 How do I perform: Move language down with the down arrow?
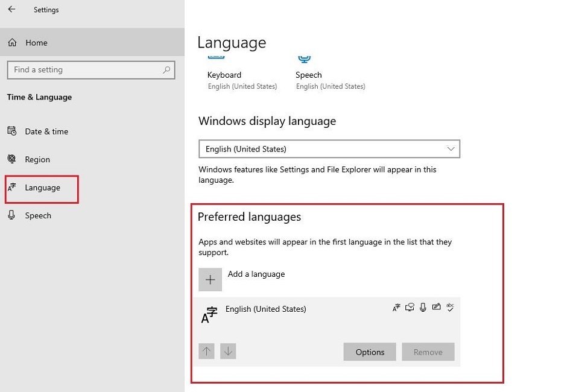click(228, 351)
